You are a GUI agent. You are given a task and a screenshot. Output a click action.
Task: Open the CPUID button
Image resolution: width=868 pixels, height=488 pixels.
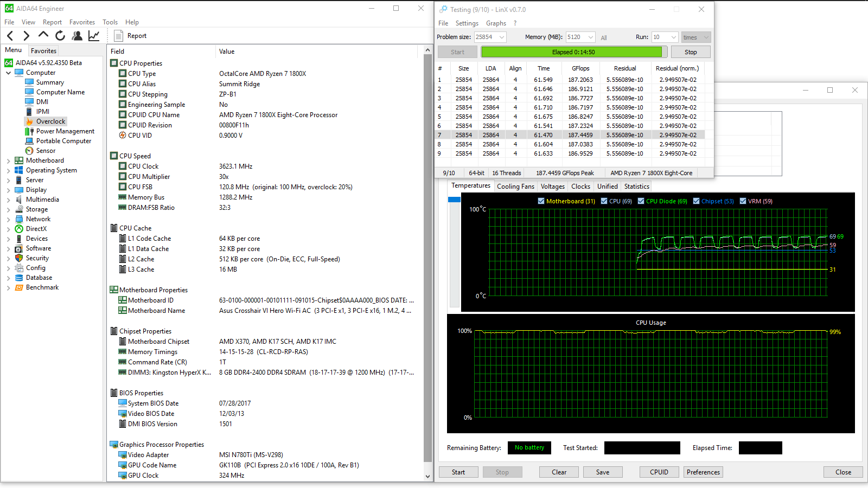coord(659,472)
